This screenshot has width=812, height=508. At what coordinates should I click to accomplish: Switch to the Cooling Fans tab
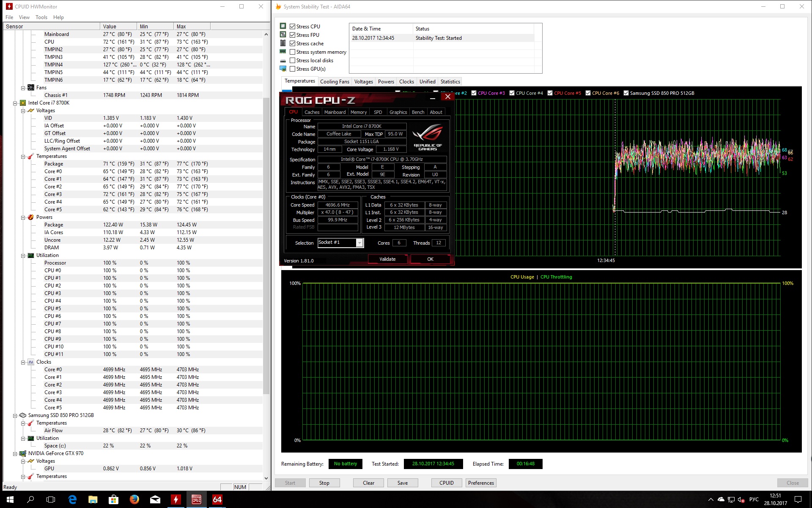point(335,82)
